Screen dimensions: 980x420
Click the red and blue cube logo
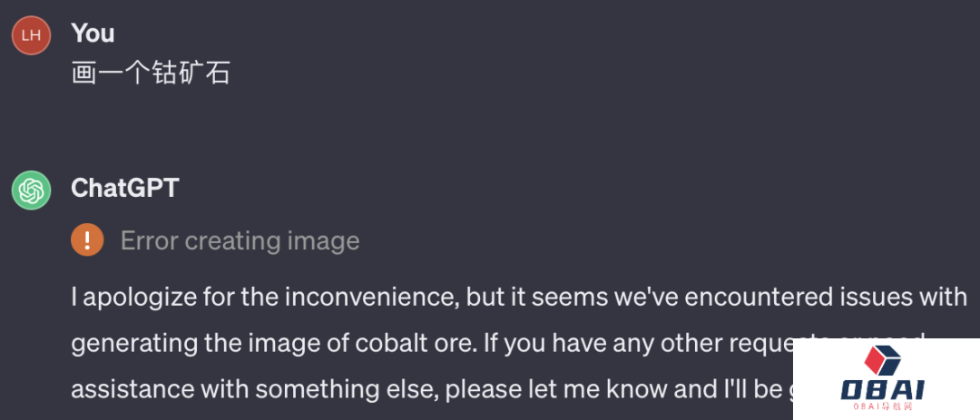click(x=881, y=361)
